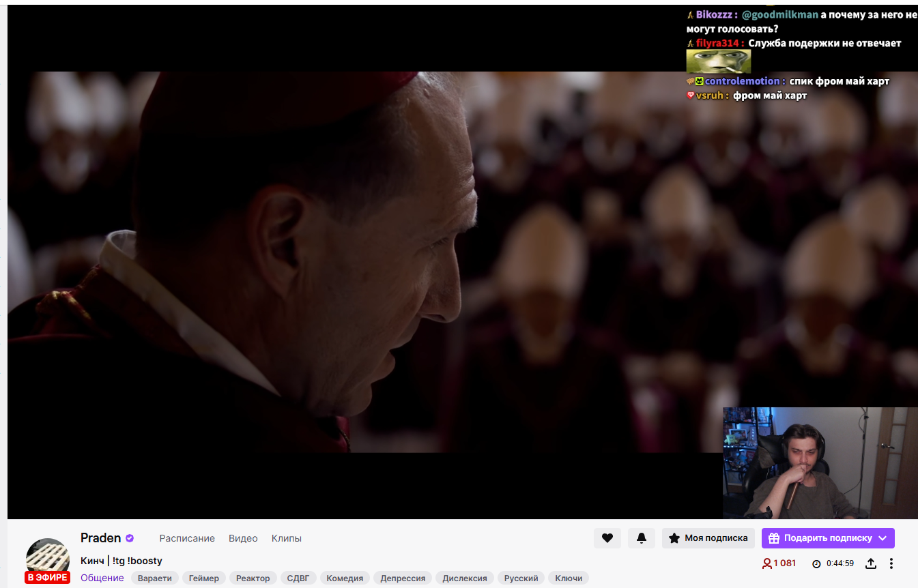The height and width of the screenshot is (588, 918).
Task: Click the Реактор tag
Action: coord(253,578)
